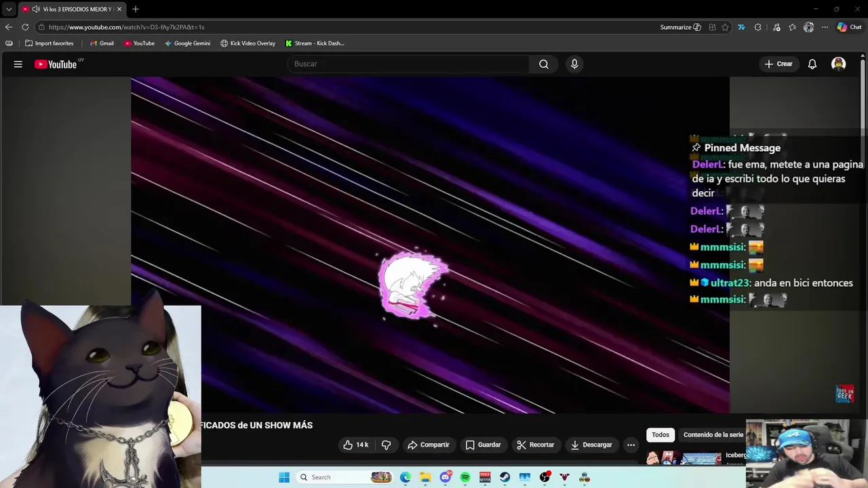This screenshot has height=488, width=868.
Task: Open browser settings and more menu
Action: pyautogui.click(x=825, y=27)
